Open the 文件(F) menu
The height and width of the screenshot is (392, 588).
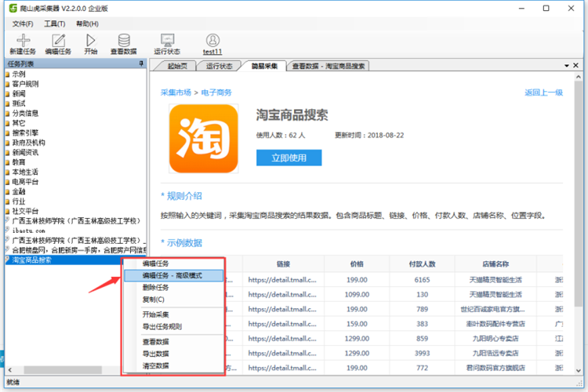pyautogui.click(x=23, y=24)
